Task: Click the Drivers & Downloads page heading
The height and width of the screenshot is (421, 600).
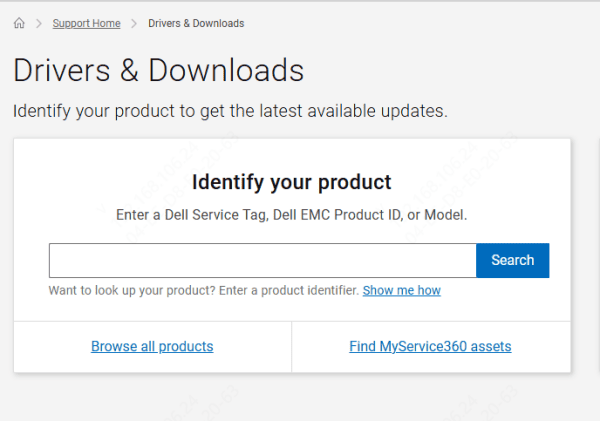Action: (158, 70)
